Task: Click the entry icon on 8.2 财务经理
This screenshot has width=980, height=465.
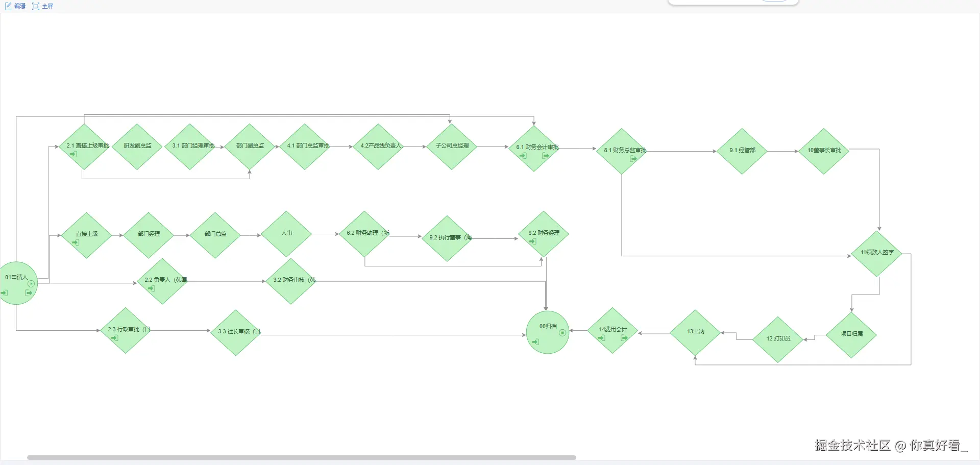Action: pos(533,241)
